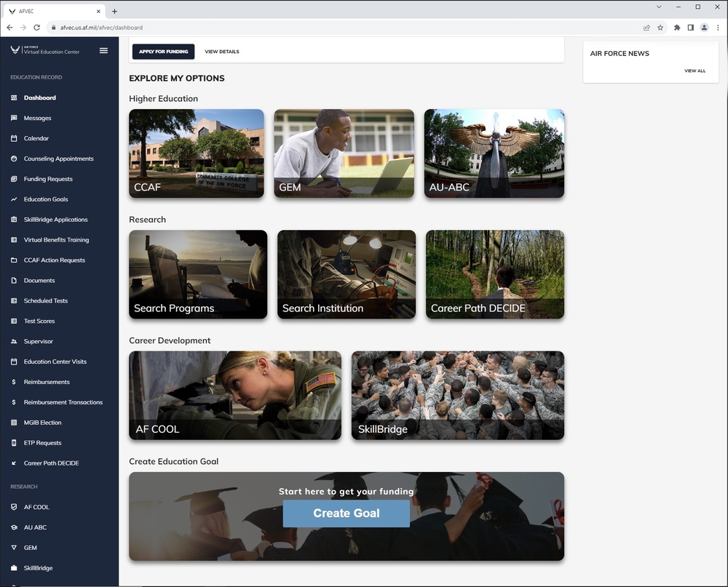Click the Education Center Visits icon
Viewport: 728px width, 587px height.
(x=14, y=362)
